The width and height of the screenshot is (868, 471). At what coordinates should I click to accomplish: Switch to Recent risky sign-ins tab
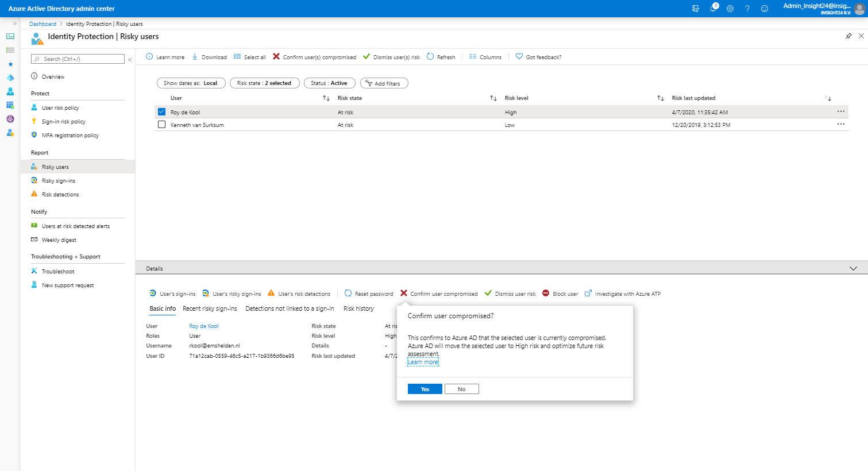(x=210, y=308)
